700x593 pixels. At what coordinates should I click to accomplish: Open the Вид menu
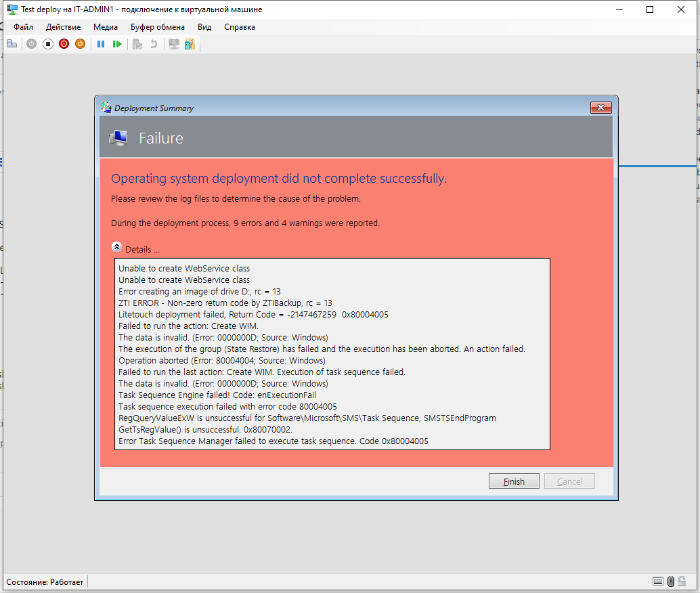[204, 27]
